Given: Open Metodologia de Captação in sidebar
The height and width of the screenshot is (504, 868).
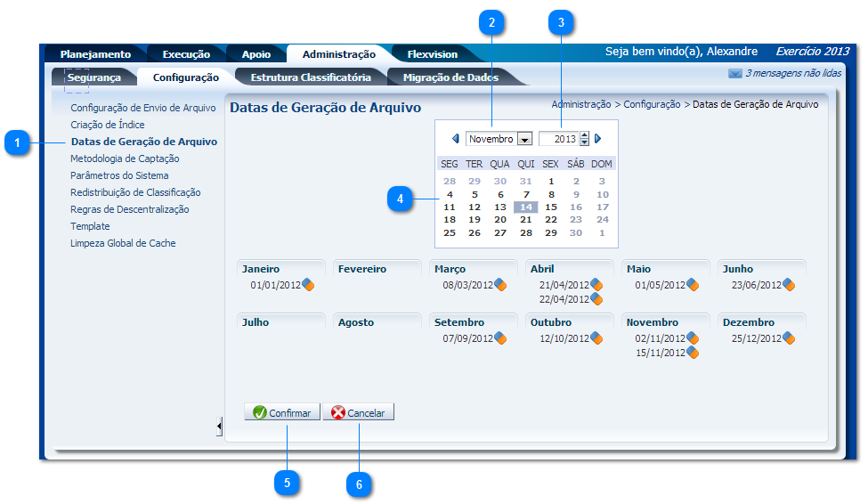Looking at the screenshot, I should click(125, 159).
